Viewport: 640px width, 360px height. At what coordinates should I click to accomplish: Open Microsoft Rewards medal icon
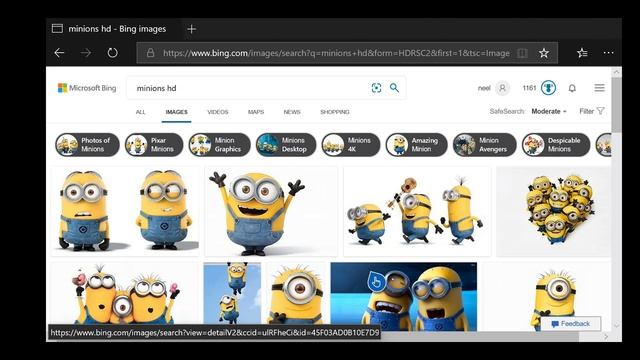[548, 88]
